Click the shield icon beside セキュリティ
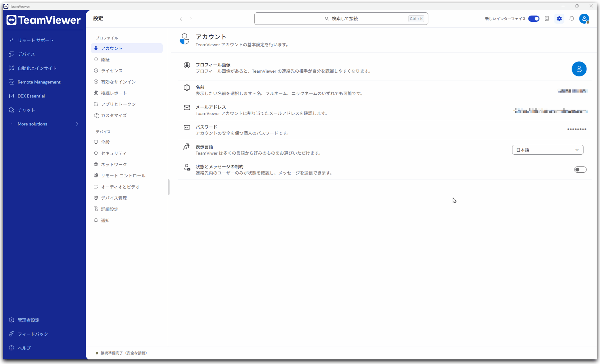 [96, 153]
